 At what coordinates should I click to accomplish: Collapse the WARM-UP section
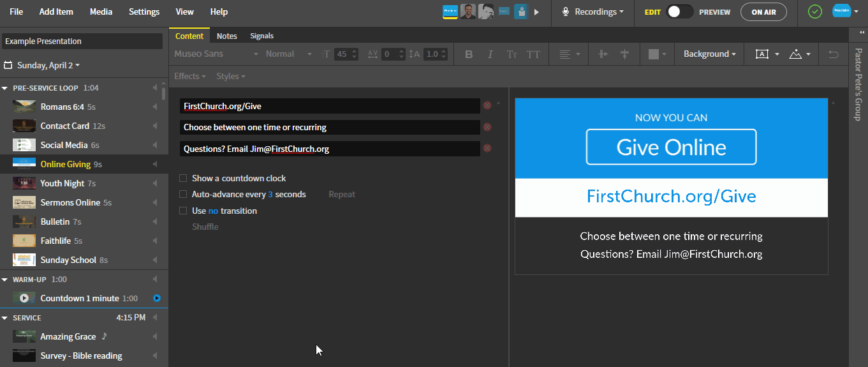point(5,280)
